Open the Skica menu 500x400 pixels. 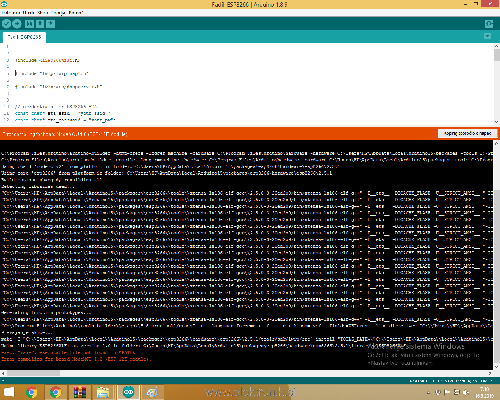tap(43, 13)
